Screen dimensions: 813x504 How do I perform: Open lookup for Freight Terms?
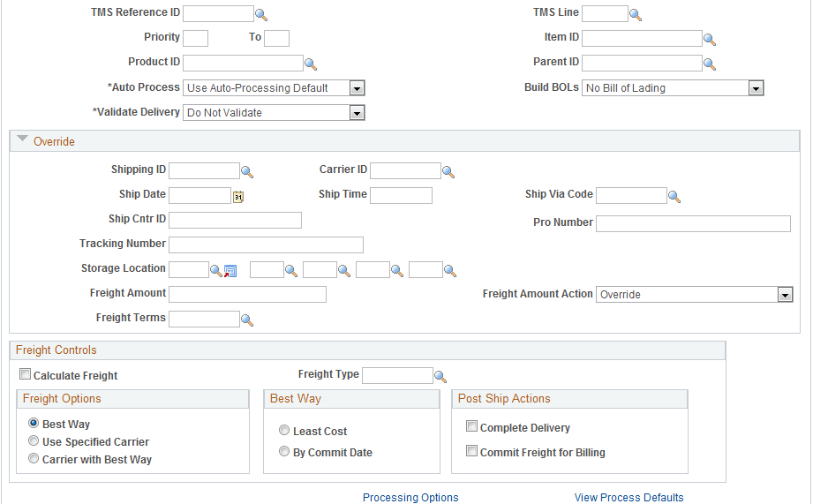coord(247,321)
